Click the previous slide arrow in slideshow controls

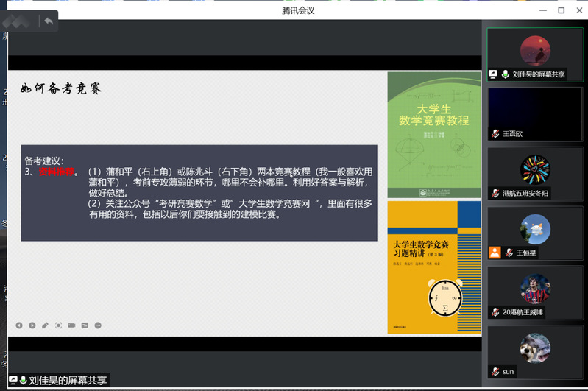19,325
